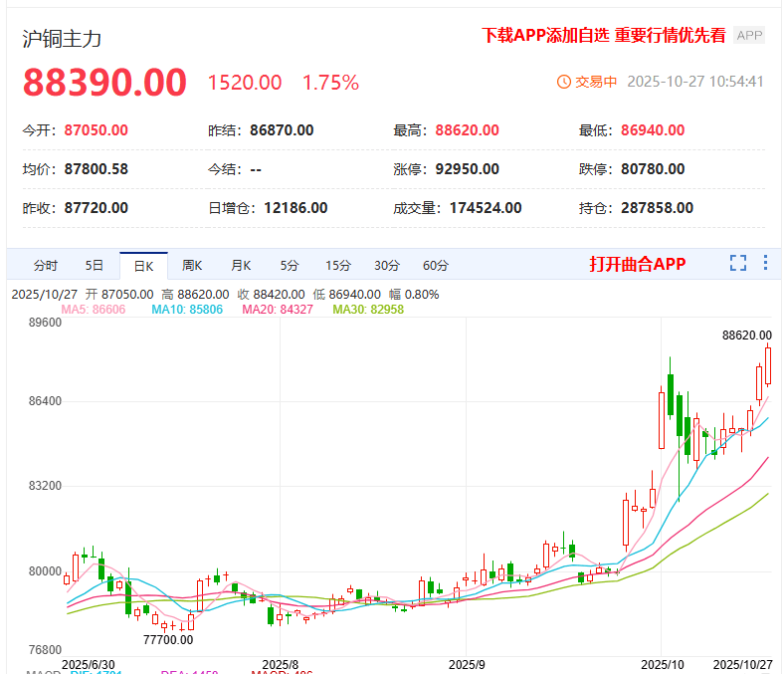Switch to the 30分 interval tab

387,266
